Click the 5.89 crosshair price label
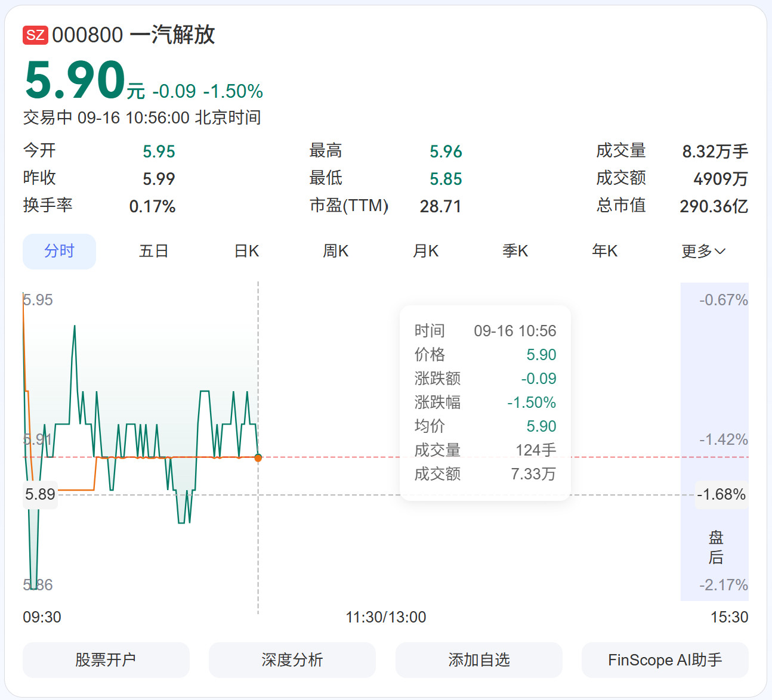 pos(40,494)
